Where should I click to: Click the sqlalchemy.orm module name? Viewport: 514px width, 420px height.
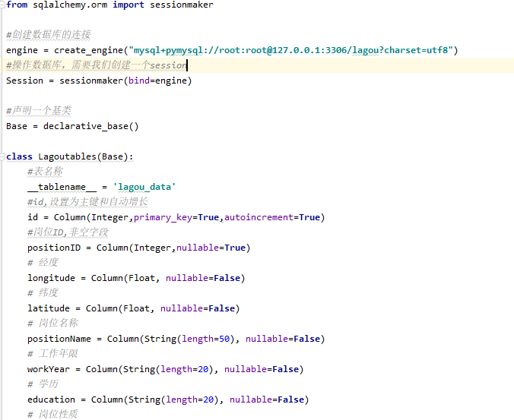[x=70, y=5]
